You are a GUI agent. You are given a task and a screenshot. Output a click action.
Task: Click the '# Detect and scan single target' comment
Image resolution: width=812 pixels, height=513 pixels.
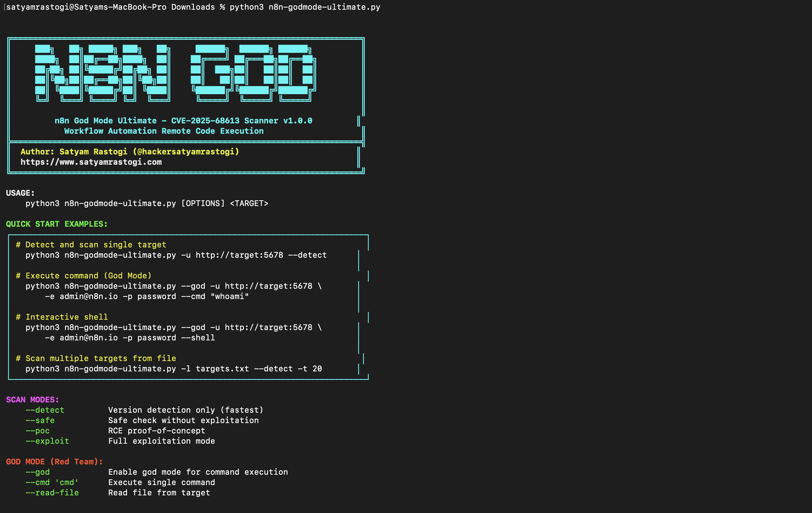point(91,245)
